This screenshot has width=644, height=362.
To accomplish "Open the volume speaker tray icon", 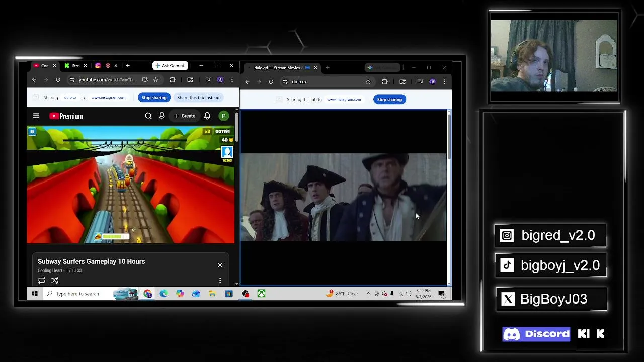I will 409,294.
